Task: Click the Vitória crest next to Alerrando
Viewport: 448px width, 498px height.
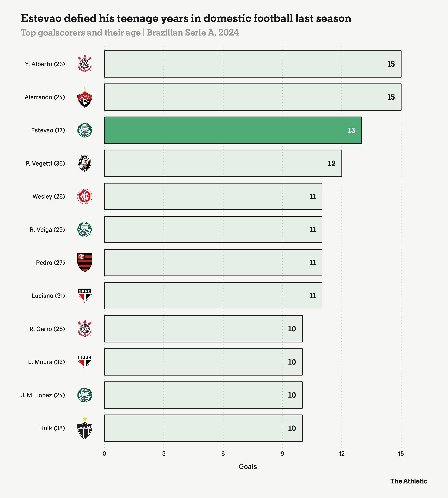Action: (85, 98)
